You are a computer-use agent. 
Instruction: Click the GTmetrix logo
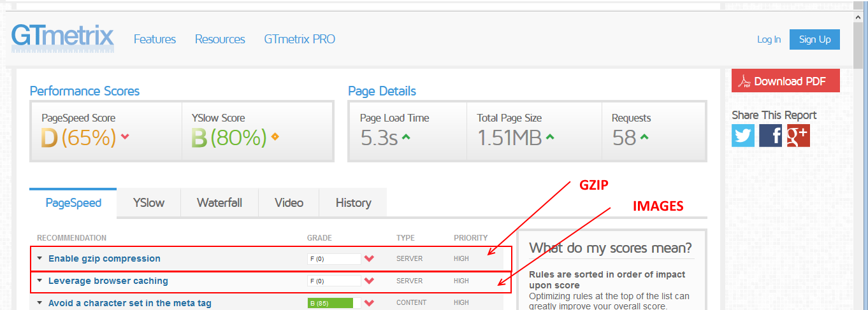[x=62, y=39]
